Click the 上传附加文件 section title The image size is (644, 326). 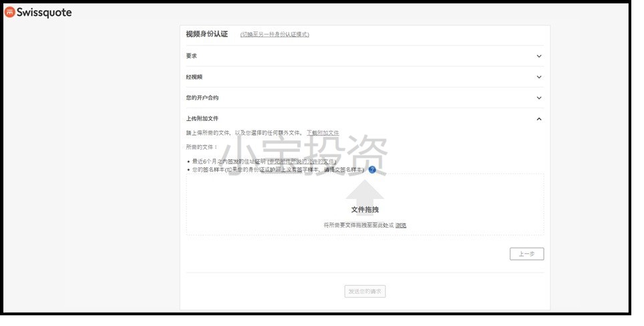pyautogui.click(x=202, y=118)
